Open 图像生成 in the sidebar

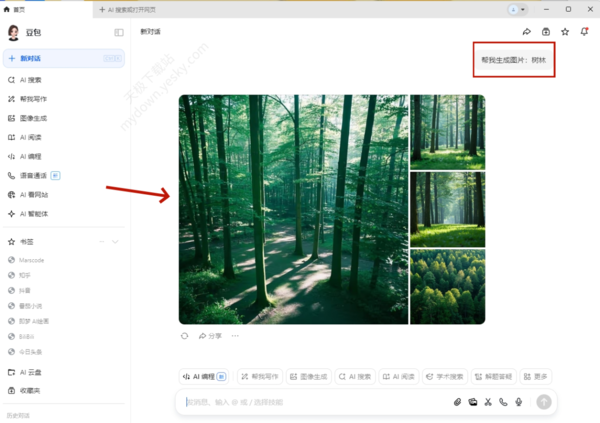tap(64, 118)
